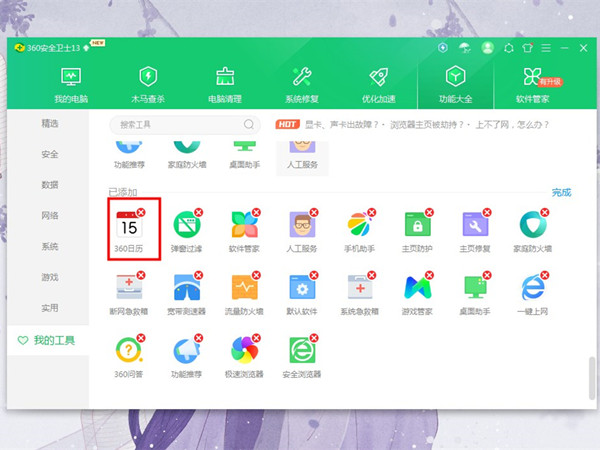Open 我的工具 in the sidebar
This screenshot has width=600, height=450.
tap(48, 340)
